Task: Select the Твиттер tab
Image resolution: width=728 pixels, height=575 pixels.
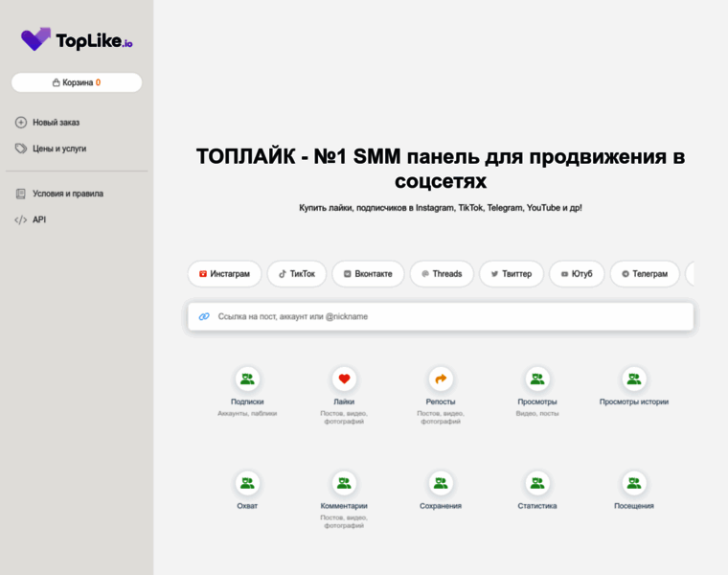Action: coord(512,273)
